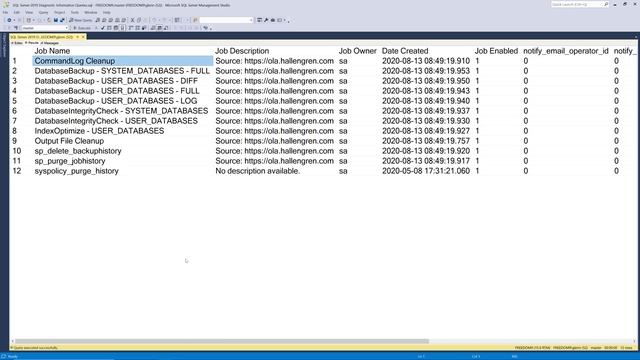Select DatabaseBackup - SYSTEM_DATABASES - FULL cell

tap(123, 71)
